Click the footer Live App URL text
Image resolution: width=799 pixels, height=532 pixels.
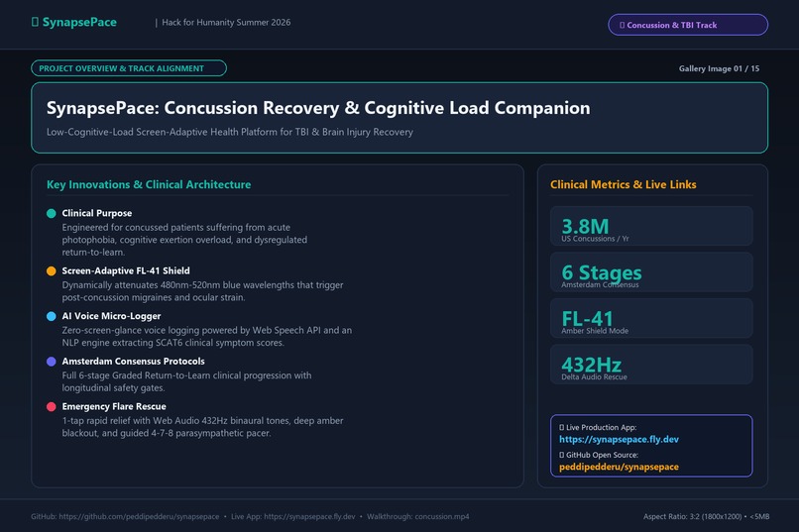click(293, 517)
